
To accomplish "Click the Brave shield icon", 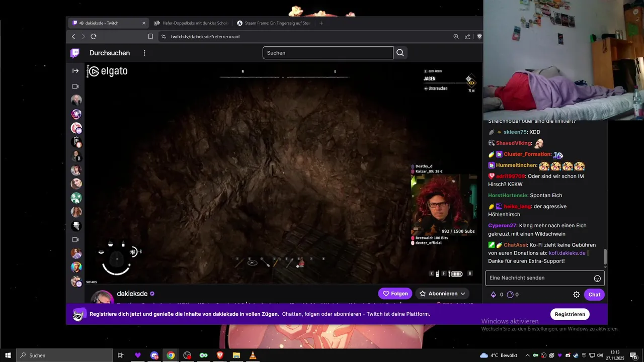I will tap(479, 37).
